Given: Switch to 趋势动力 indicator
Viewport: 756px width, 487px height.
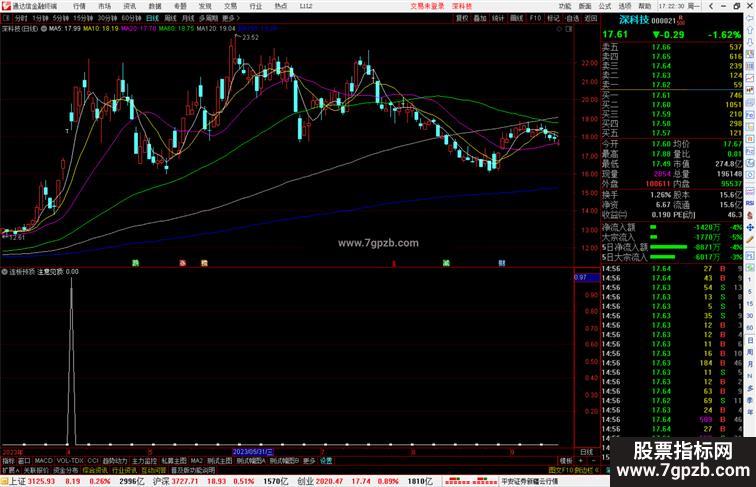Looking at the screenshot, I should click(115, 461).
